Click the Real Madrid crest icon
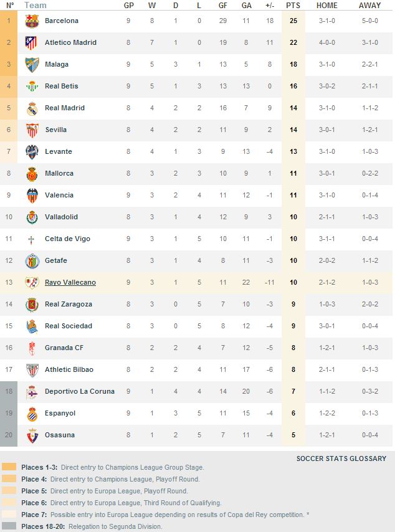 [32, 108]
